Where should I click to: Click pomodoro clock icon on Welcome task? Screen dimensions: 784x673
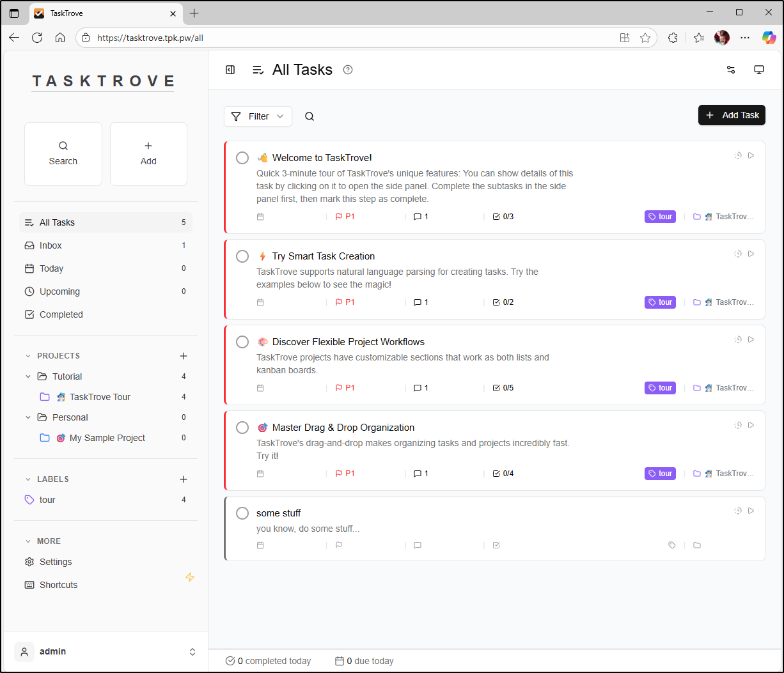(738, 155)
